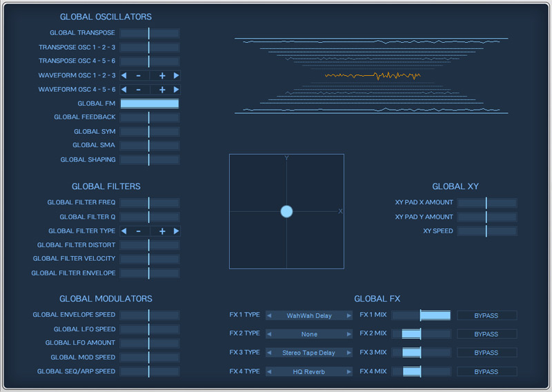Image resolution: width=552 pixels, height=392 pixels.
Task: Open the Stereo Tape Delay type menu
Action: coord(309,353)
